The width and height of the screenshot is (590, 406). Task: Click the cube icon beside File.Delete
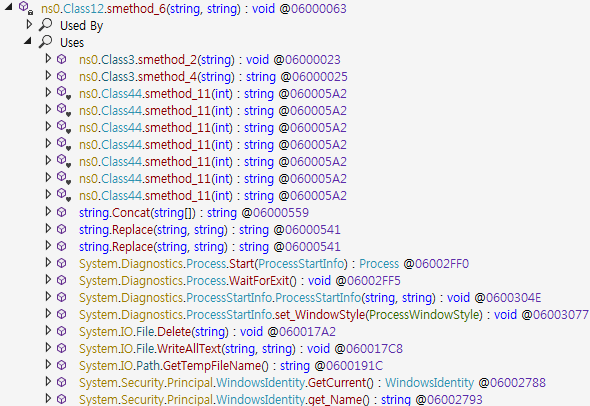[x=62, y=331]
